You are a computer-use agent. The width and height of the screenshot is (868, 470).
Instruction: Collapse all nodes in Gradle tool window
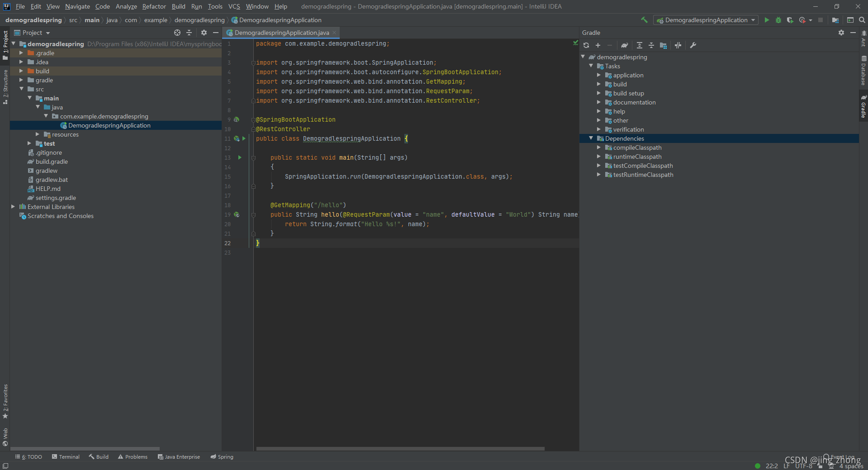[x=651, y=45]
